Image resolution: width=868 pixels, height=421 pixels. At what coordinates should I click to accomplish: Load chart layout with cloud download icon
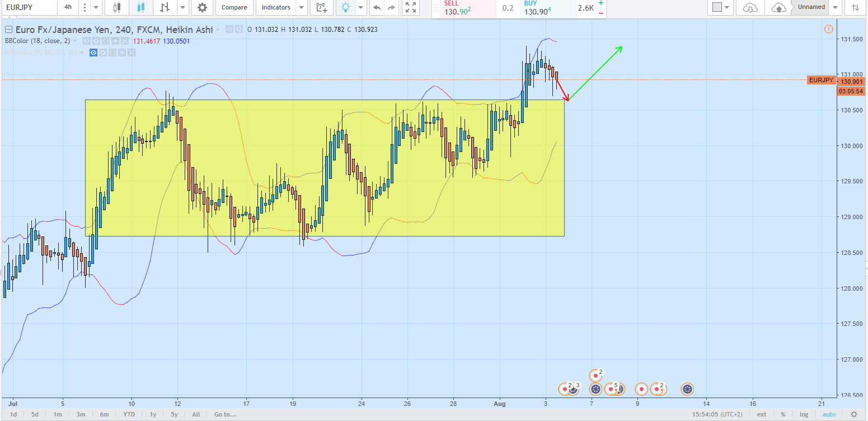point(750,7)
